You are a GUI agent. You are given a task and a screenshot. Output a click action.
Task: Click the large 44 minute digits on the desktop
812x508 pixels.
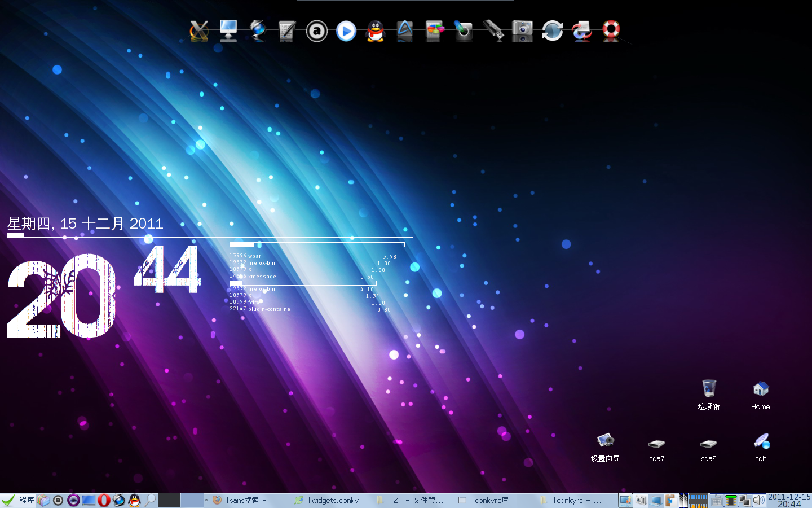(167, 269)
